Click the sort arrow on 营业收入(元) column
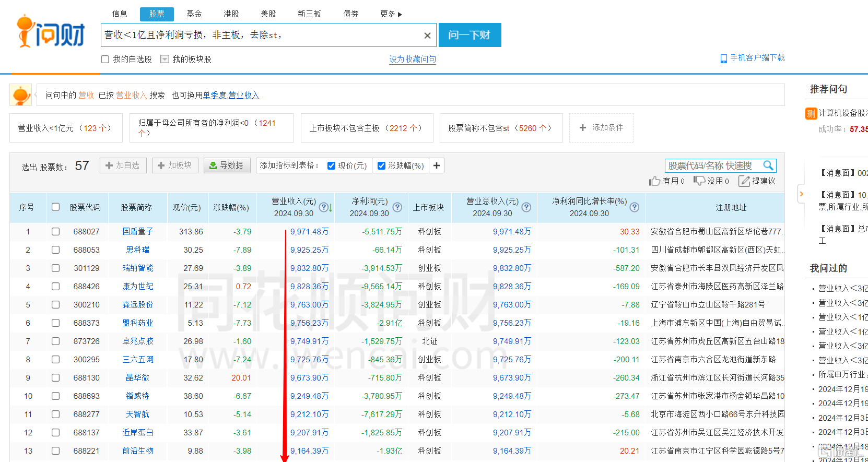Image resolution: width=868 pixels, height=462 pixels. tap(331, 208)
